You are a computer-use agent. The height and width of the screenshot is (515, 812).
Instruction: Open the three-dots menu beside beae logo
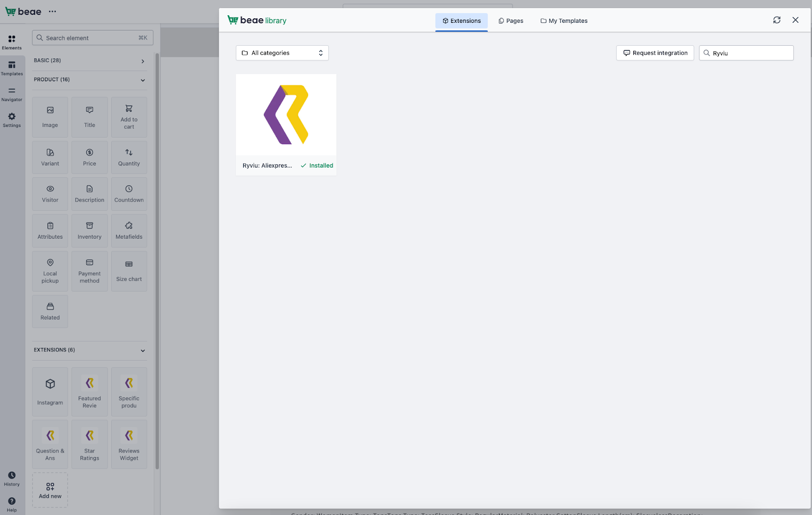point(52,11)
